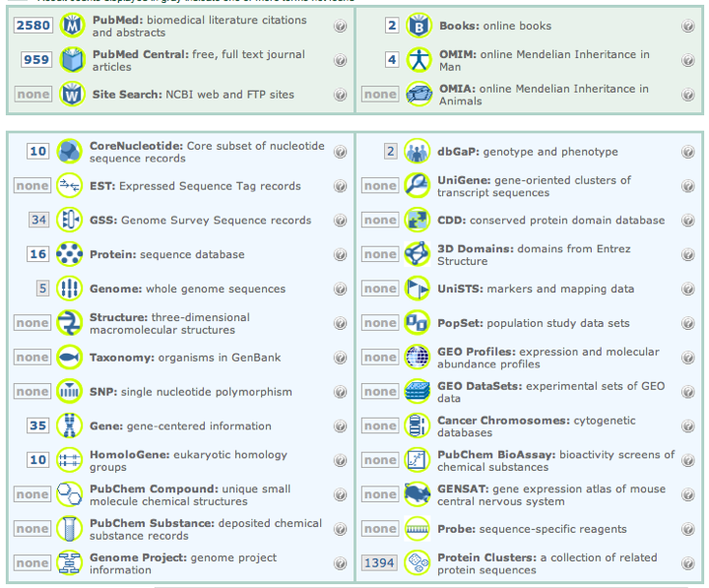Click the PubMed Central book icon
The image size is (709, 588).
[72, 61]
